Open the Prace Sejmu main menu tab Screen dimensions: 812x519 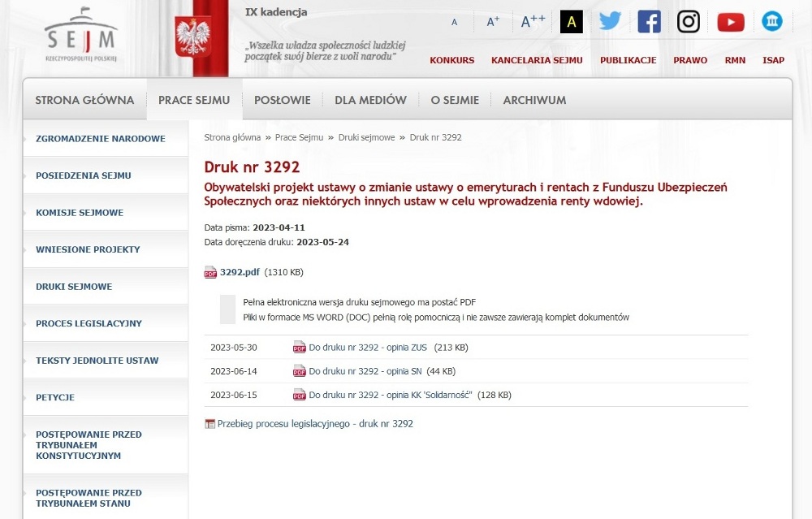(194, 100)
